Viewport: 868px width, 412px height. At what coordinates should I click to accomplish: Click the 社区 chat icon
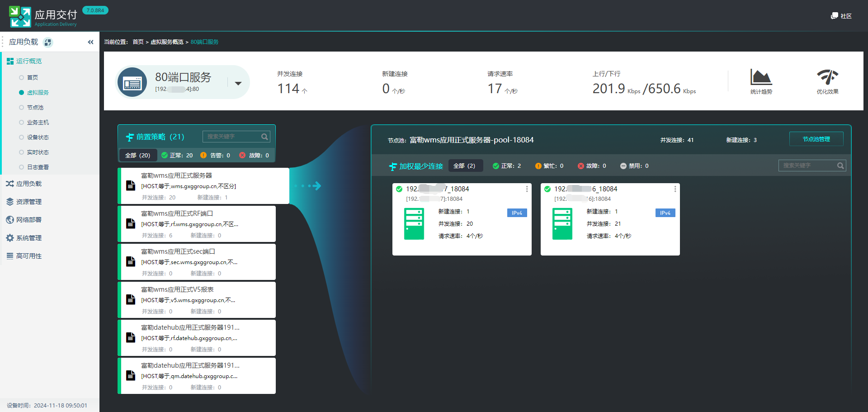tap(834, 16)
